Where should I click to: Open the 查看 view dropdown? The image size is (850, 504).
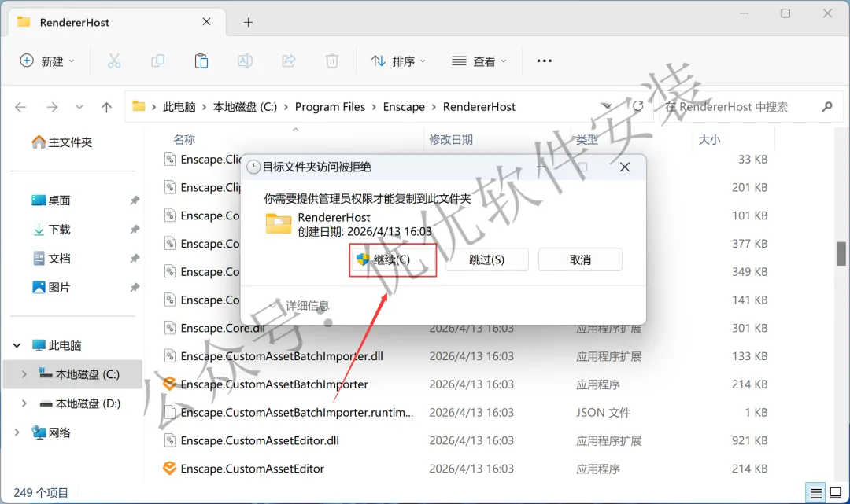479,61
